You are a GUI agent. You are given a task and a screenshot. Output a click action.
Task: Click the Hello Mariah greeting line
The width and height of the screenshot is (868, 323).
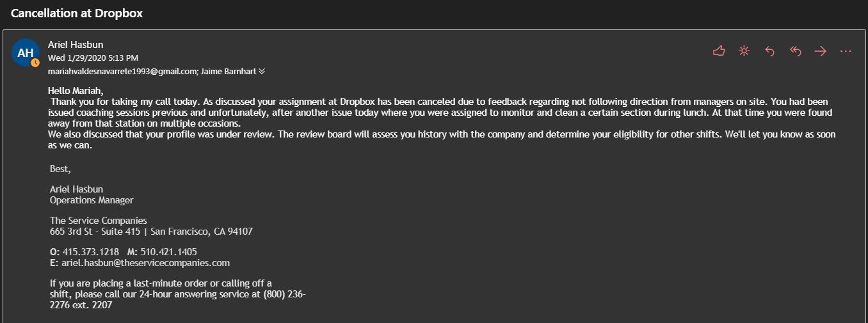click(76, 90)
